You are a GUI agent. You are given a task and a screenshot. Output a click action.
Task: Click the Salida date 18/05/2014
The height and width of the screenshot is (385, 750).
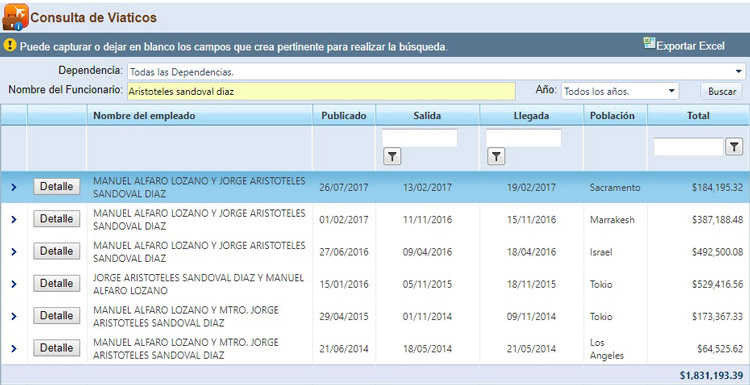[427, 349]
